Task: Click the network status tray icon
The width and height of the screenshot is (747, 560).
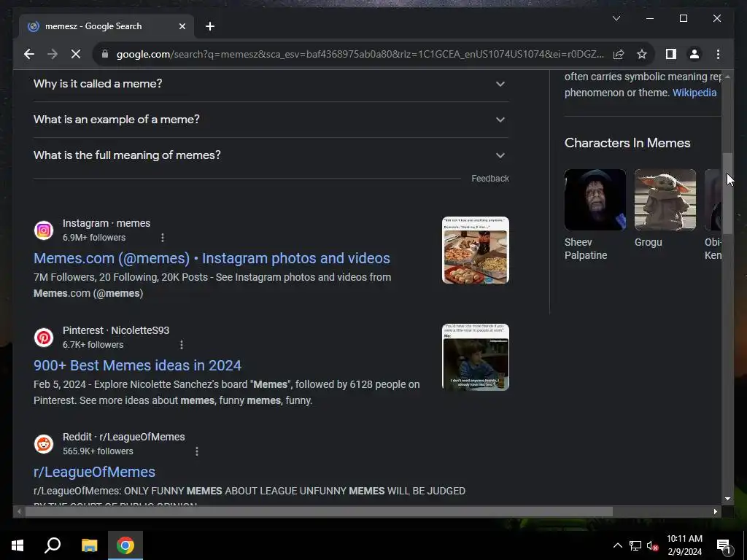Action: pyautogui.click(x=635, y=545)
